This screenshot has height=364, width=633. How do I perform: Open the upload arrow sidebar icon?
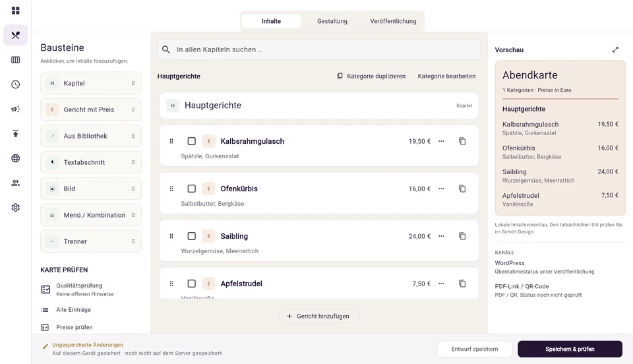[15, 134]
